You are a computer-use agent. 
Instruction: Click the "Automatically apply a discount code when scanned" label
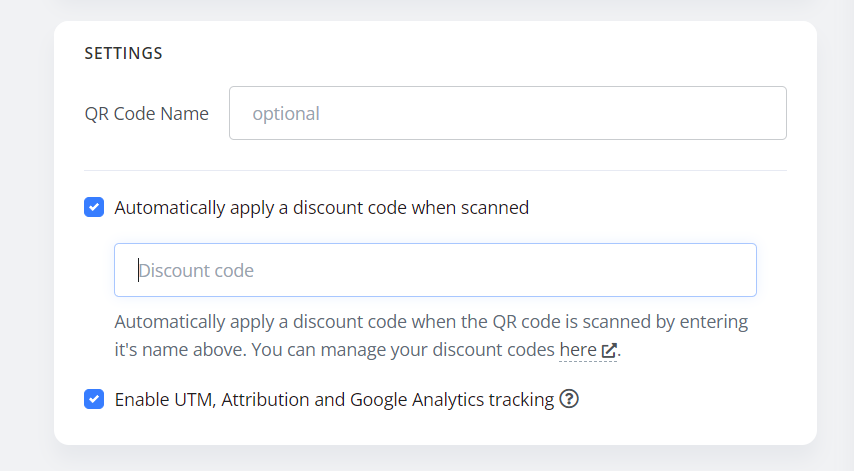321,207
